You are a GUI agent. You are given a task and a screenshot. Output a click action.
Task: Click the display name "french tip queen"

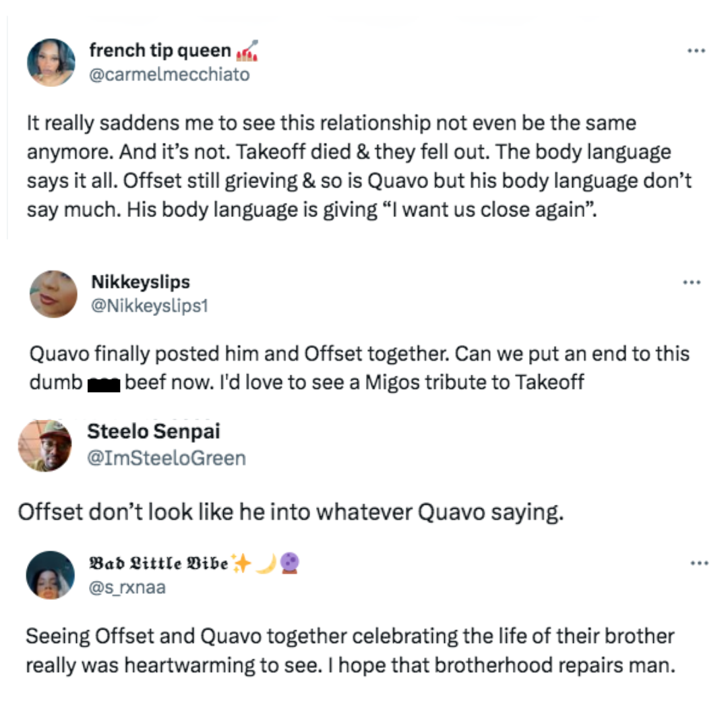click(160, 51)
